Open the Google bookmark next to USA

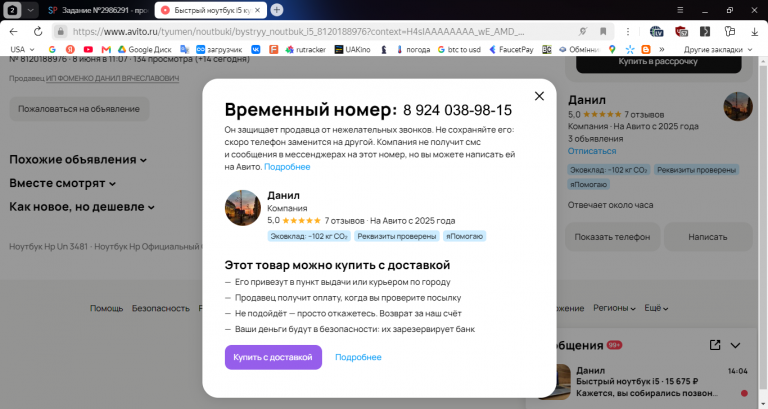click(x=52, y=49)
